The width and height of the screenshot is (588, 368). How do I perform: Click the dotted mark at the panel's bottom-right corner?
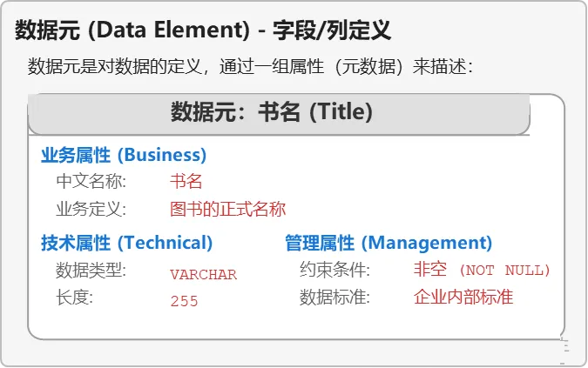pos(564,346)
